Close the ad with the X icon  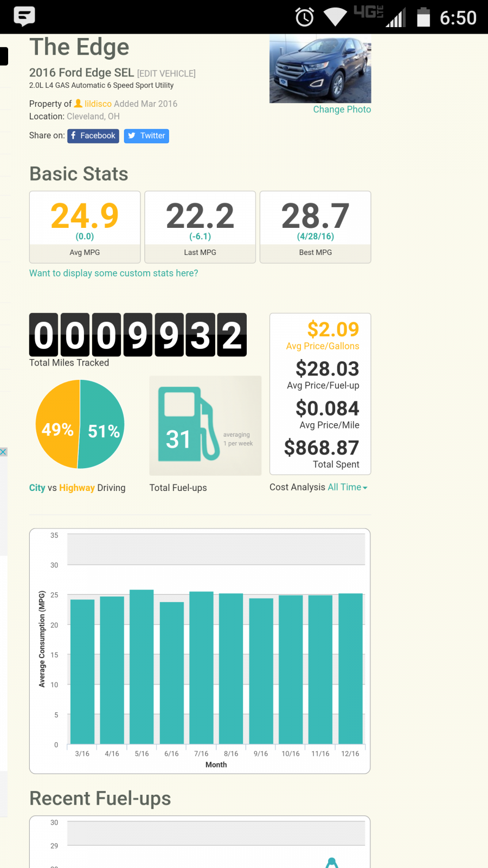coord(3,452)
